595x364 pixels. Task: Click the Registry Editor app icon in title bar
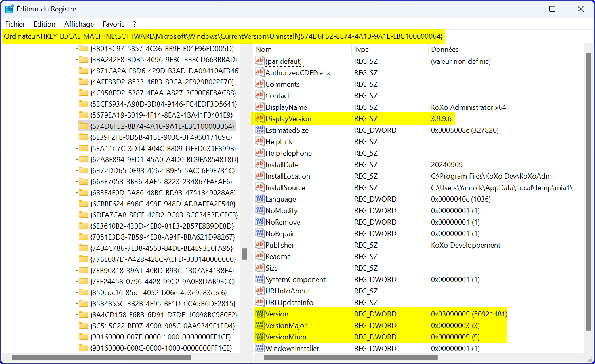[x=9, y=9]
